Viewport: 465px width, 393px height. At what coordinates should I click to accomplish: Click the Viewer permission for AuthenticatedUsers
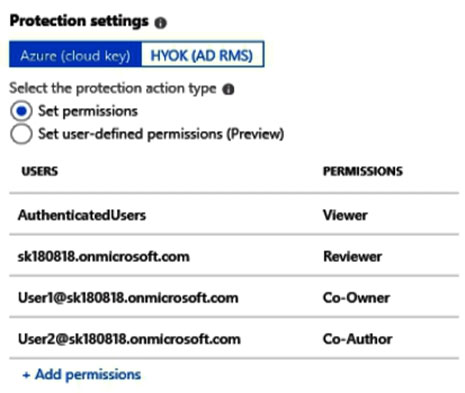coord(345,215)
